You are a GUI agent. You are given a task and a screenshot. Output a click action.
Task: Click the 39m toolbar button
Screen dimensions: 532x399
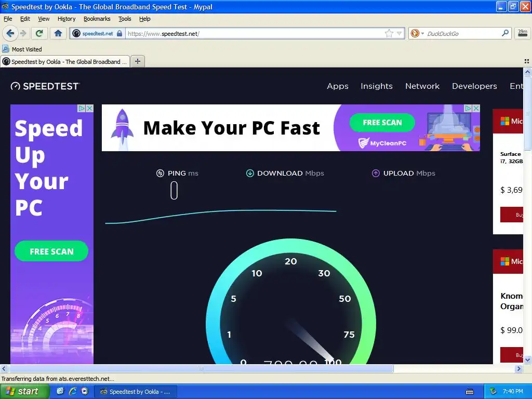(523, 33)
